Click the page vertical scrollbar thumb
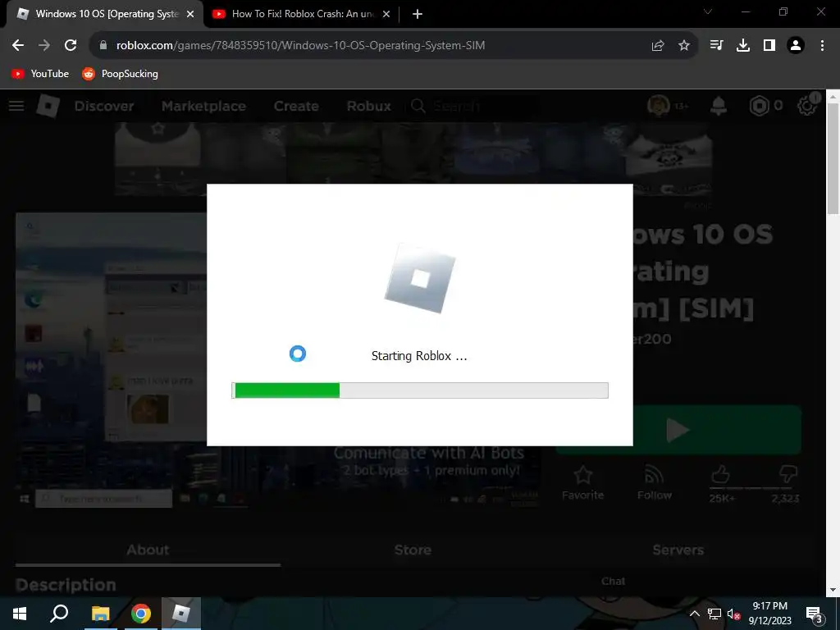Image resolution: width=840 pixels, height=630 pixels. click(x=833, y=159)
